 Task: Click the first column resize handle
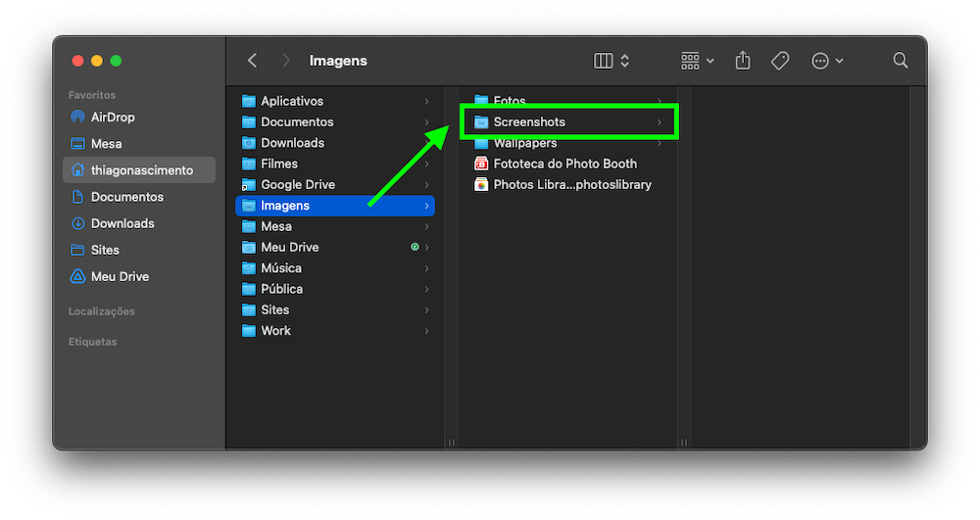coord(451,443)
